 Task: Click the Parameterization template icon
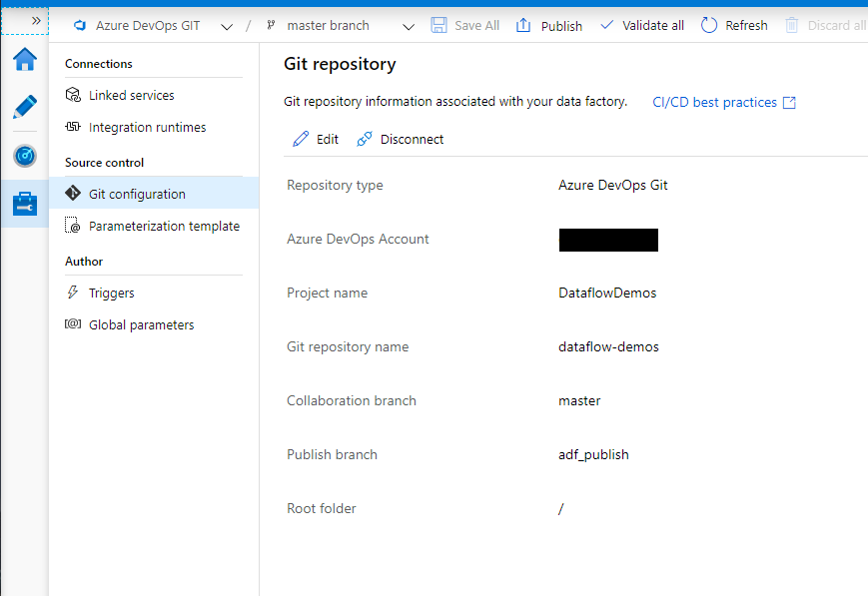(73, 226)
